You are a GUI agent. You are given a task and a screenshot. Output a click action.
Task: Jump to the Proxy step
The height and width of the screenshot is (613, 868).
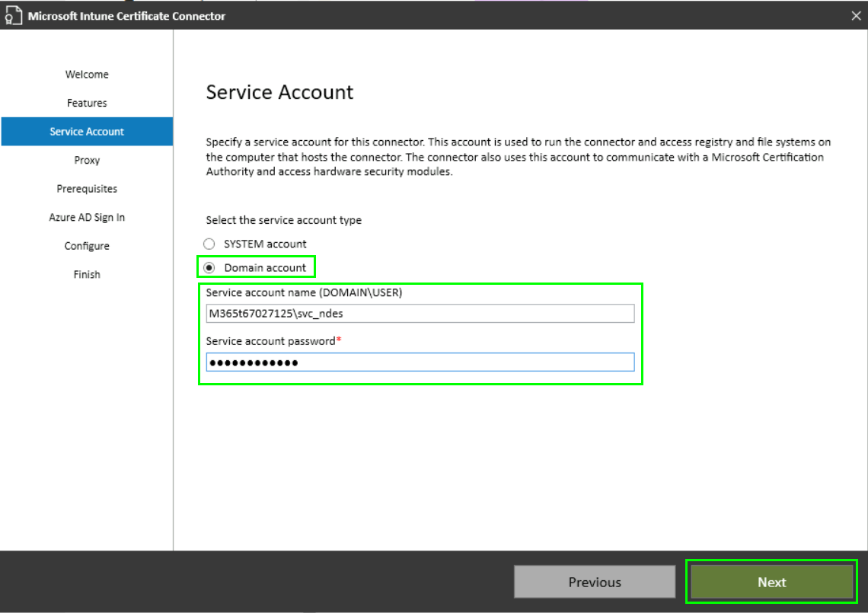tap(87, 161)
